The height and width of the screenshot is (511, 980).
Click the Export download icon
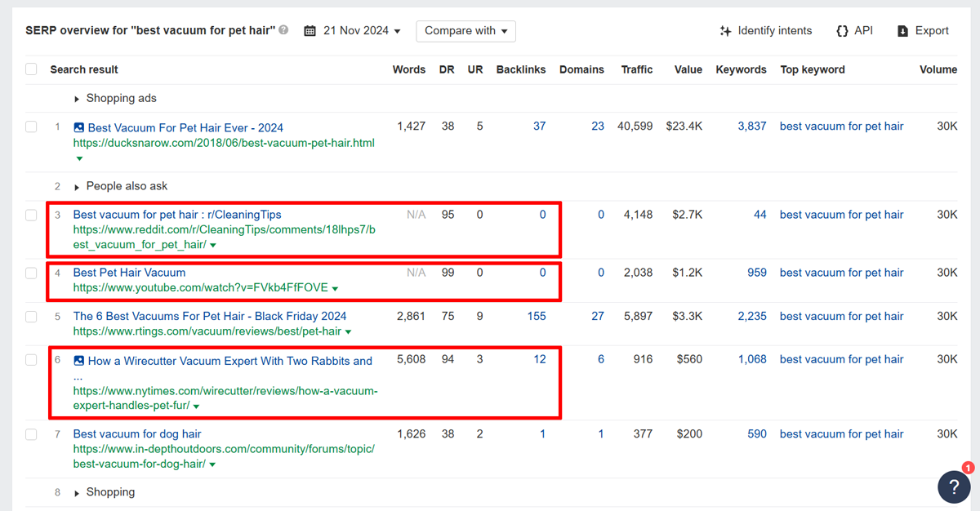tap(902, 31)
